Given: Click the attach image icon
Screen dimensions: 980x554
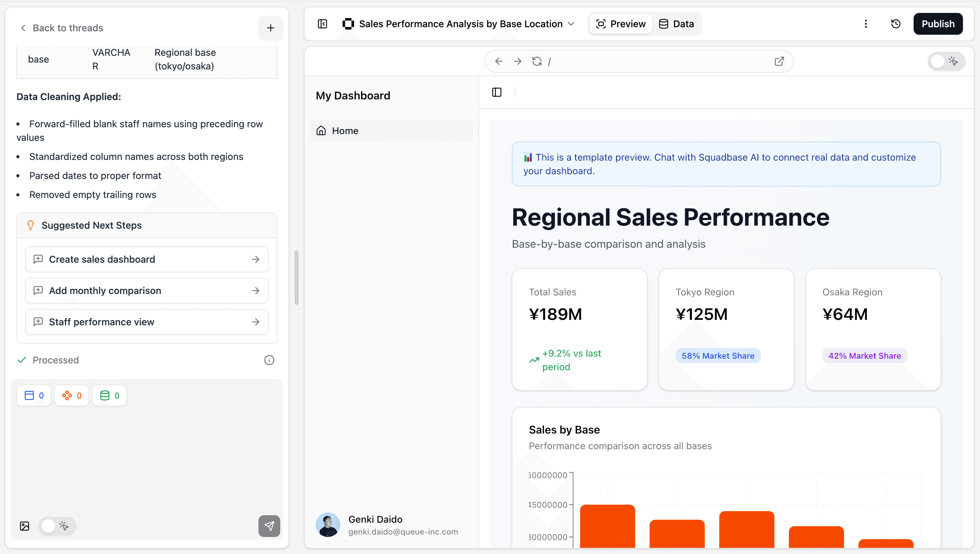Looking at the screenshot, I should coord(25,526).
